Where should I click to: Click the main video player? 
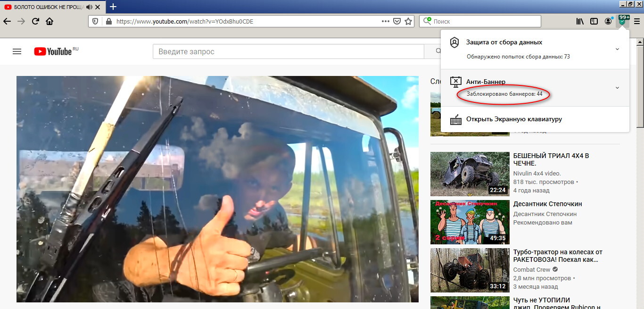tap(217, 189)
